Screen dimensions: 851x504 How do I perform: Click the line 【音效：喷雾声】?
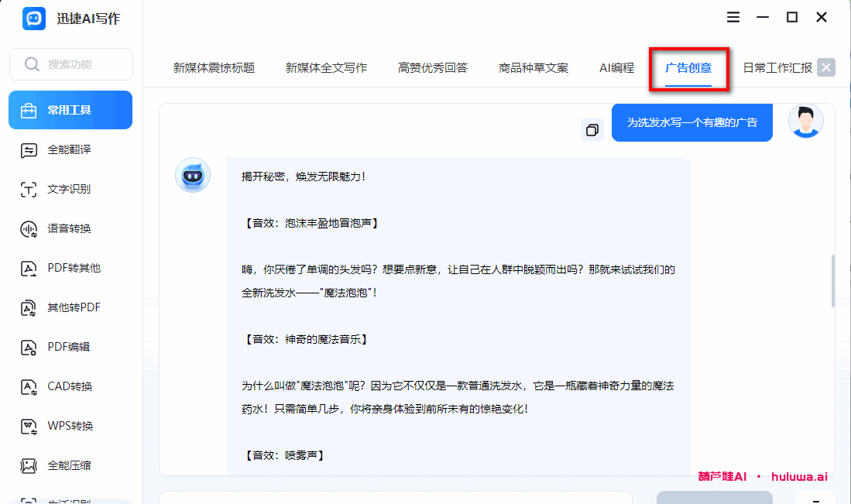(284, 456)
